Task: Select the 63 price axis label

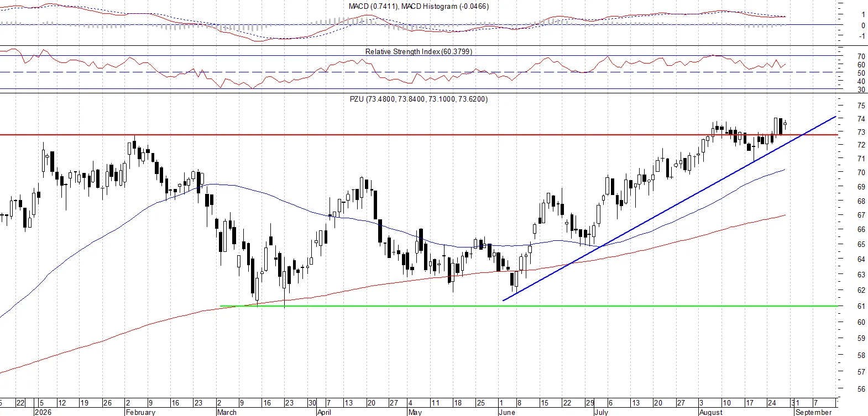Action: [861, 275]
